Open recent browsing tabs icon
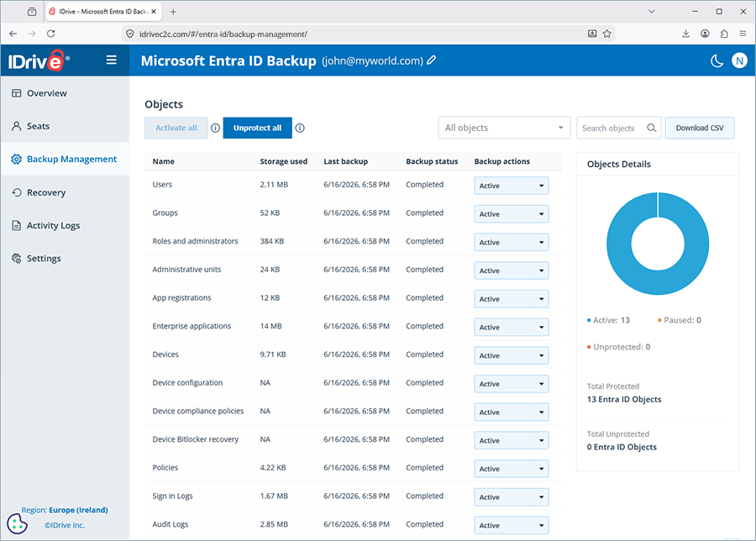The height and width of the screenshot is (541, 756). (32, 12)
